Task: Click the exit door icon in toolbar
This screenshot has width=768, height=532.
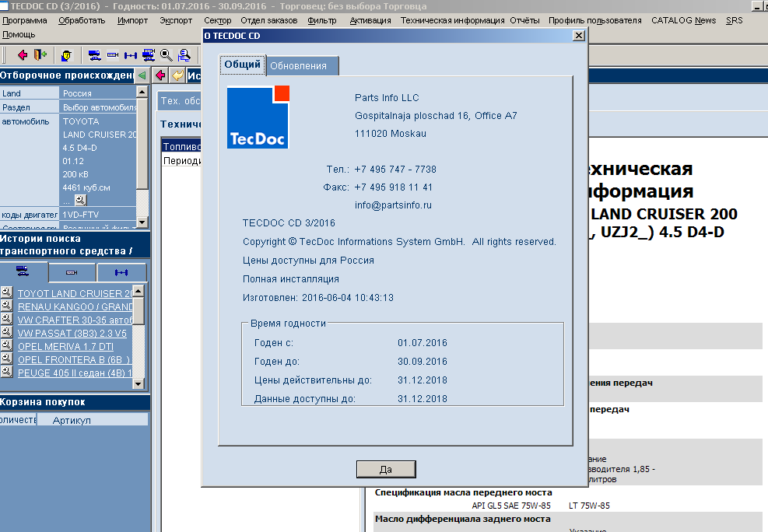Action: pyautogui.click(x=40, y=54)
